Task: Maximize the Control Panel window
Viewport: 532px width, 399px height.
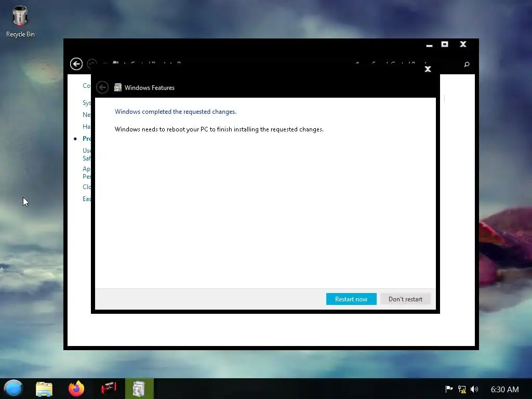Action: (x=445, y=44)
